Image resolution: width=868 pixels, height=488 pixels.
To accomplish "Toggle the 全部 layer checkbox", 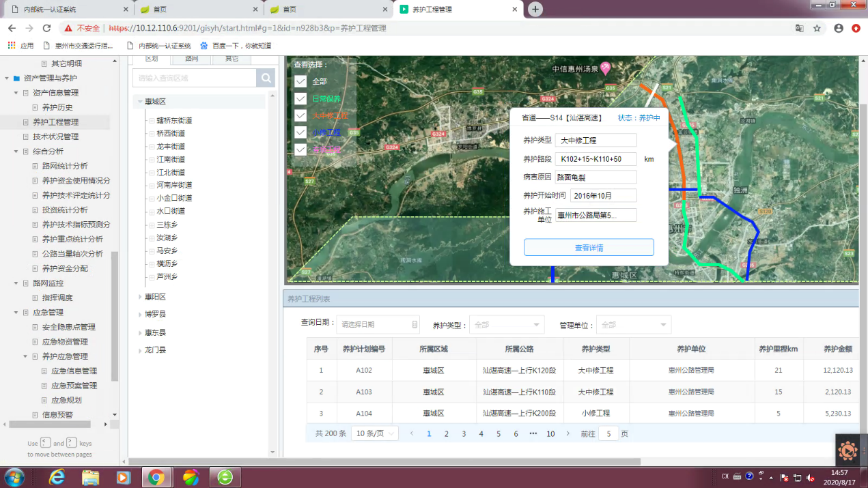I will pos(300,82).
